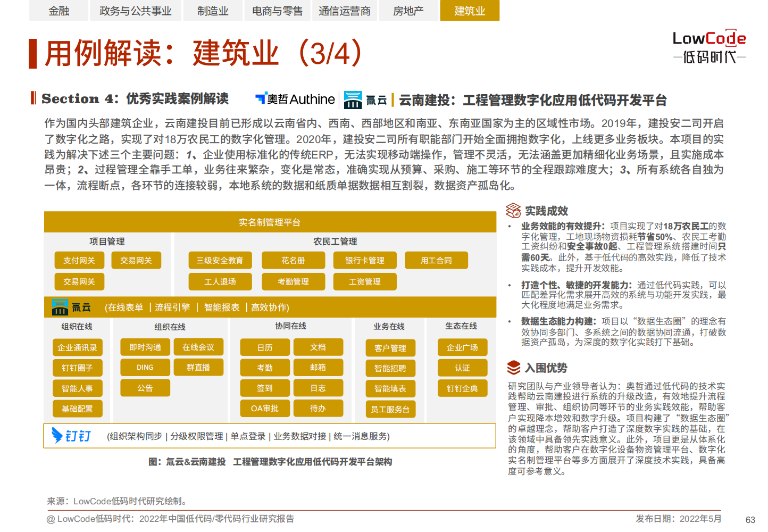Click the 实践成效 heading
The width and height of the screenshot is (768, 532).
tap(546, 211)
